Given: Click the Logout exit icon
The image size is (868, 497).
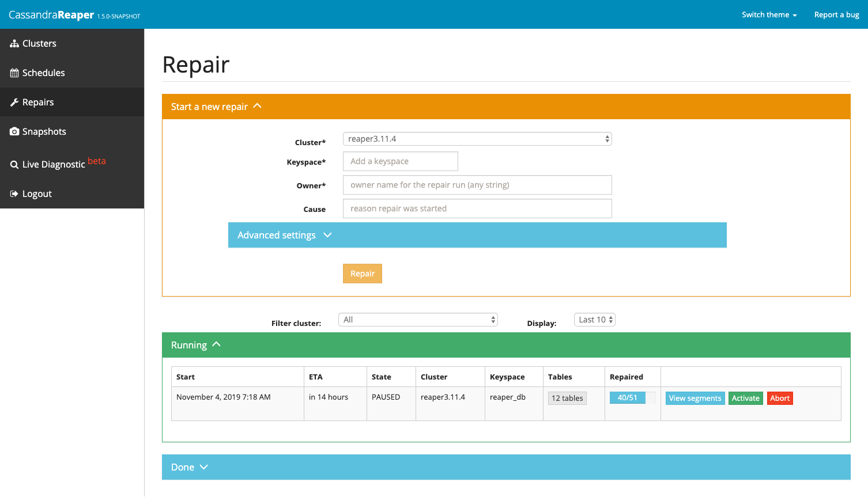Looking at the screenshot, I should [x=14, y=194].
